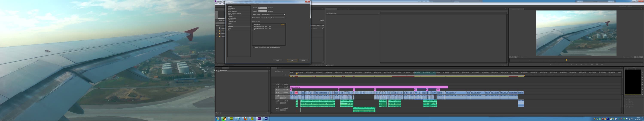Click the Setup link for Adobe DV

click(x=283, y=25)
